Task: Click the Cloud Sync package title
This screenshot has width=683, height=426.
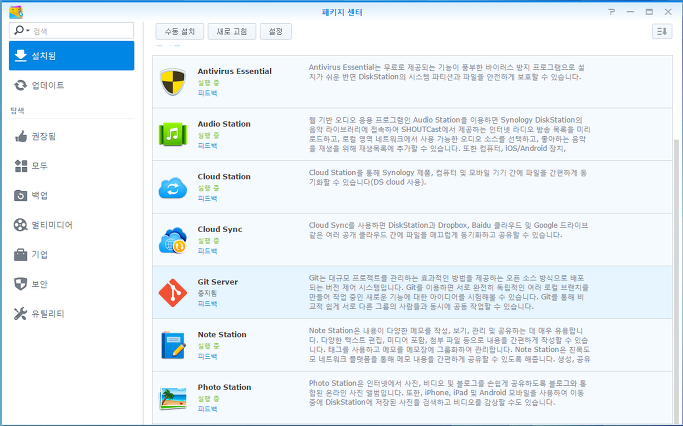Action: coord(220,229)
